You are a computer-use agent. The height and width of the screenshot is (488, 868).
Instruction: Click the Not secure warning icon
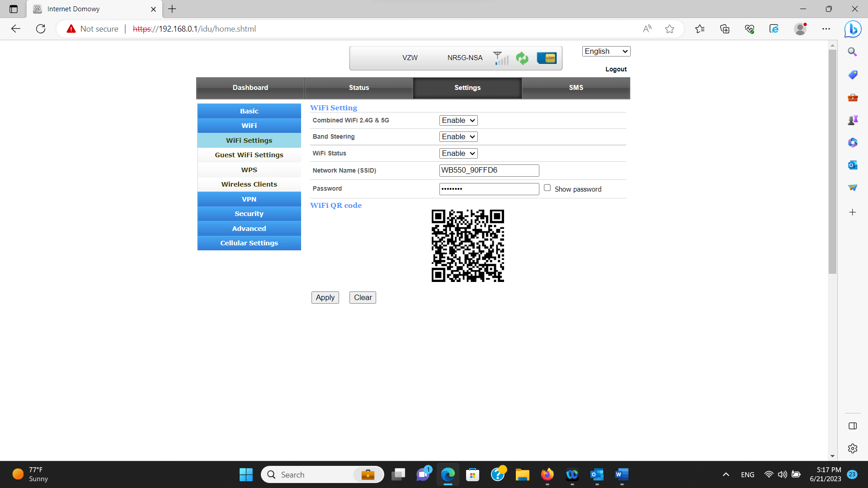71,29
